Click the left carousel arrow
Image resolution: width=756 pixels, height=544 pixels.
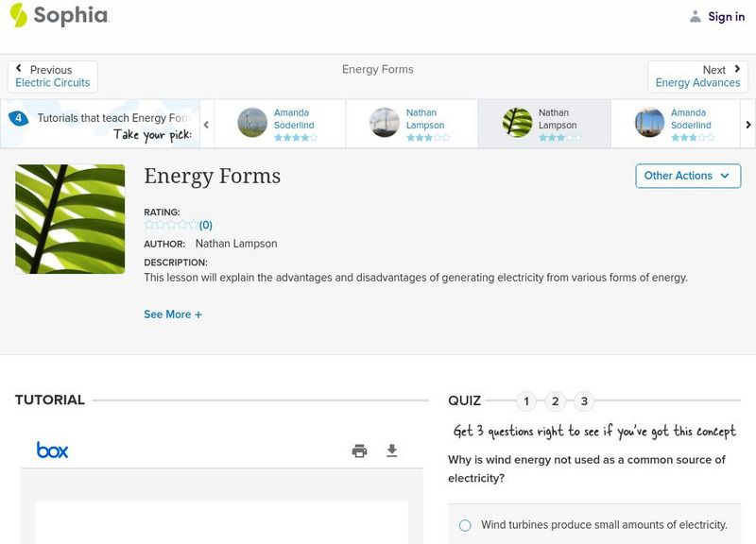click(206, 124)
